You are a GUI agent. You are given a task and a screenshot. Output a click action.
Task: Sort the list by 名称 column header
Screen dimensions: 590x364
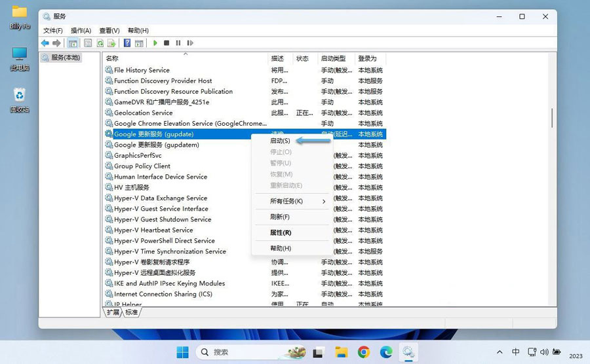click(185, 58)
